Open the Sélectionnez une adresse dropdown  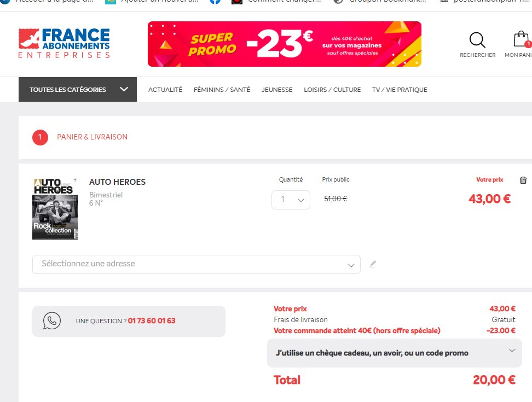pos(196,264)
